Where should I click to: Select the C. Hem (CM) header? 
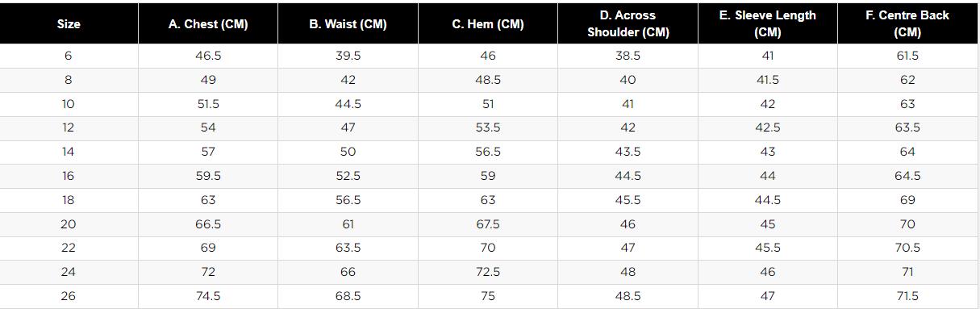[x=488, y=24]
